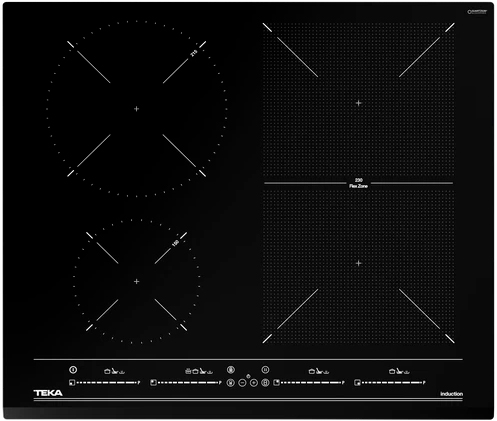The image size is (497, 421).
Task: Click the 230 Flex Zone label
Action: pyautogui.click(x=358, y=183)
